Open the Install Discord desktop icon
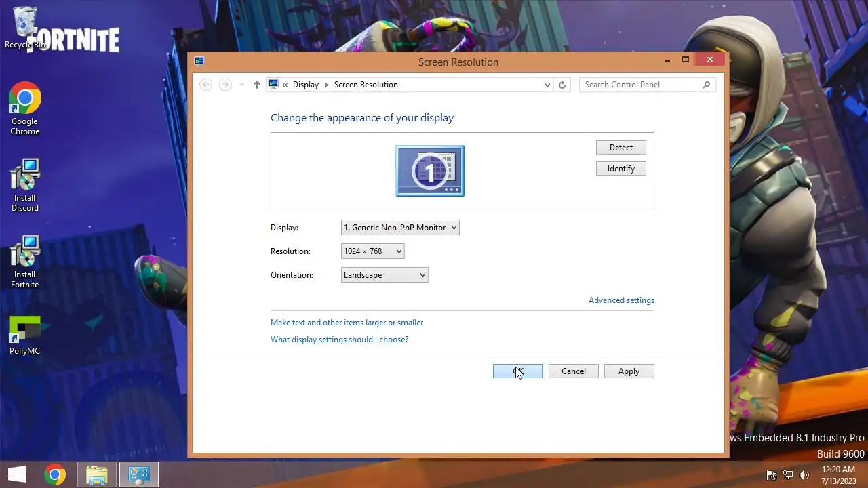Viewport: 868px width, 488px height. [x=25, y=186]
